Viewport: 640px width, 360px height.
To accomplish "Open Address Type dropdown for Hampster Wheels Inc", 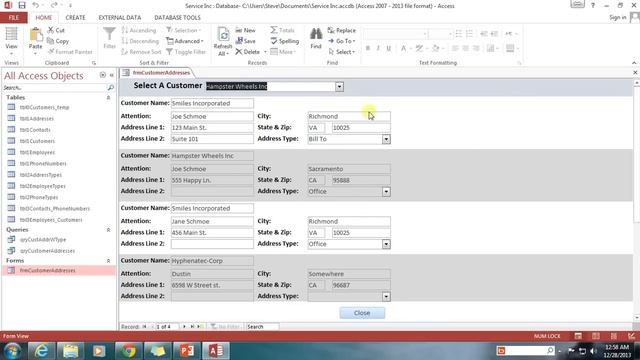I will coord(386,191).
